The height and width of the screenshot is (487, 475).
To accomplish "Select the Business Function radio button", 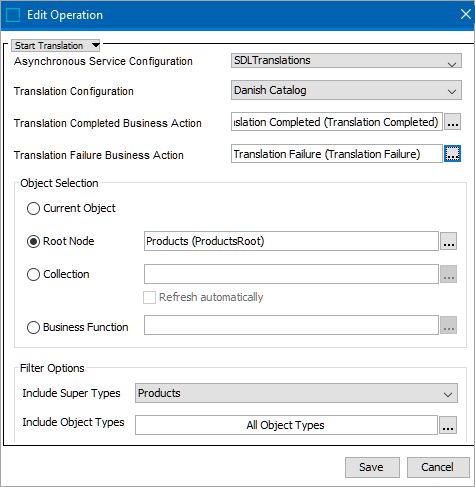I will tap(33, 327).
